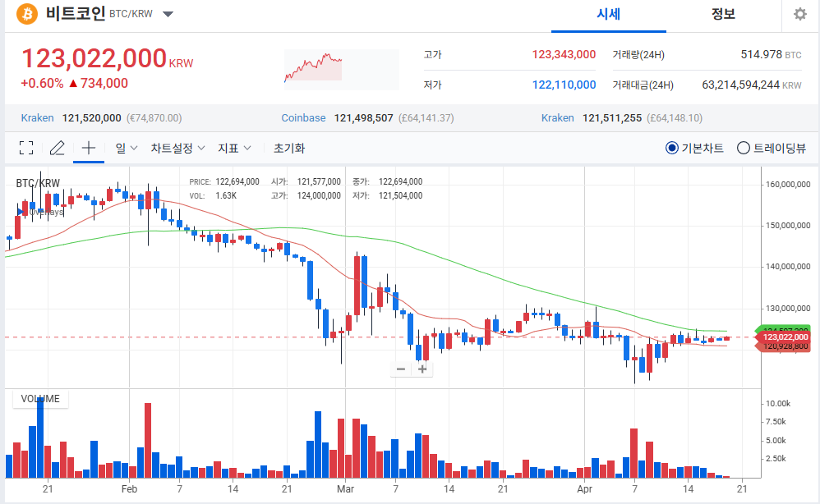Select the 기본차트 radio button
The width and height of the screenshot is (820, 504).
pyautogui.click(x=672, y=149)
